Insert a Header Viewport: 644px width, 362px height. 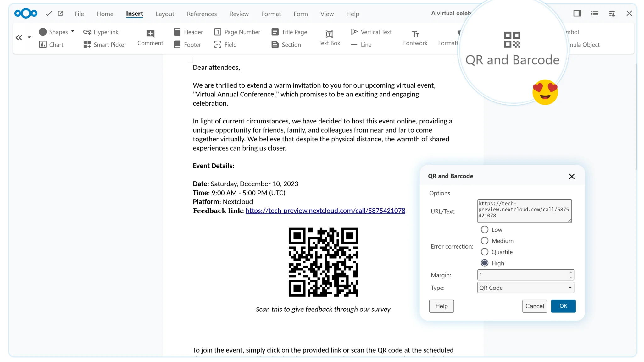[188, 32]
